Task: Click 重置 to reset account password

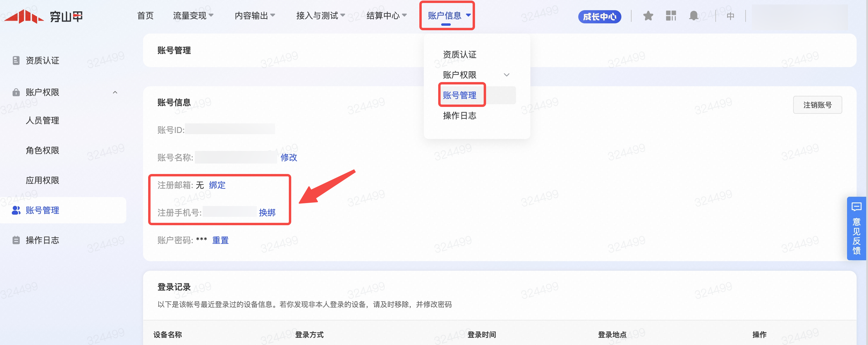Action: (x=220, y=240)
